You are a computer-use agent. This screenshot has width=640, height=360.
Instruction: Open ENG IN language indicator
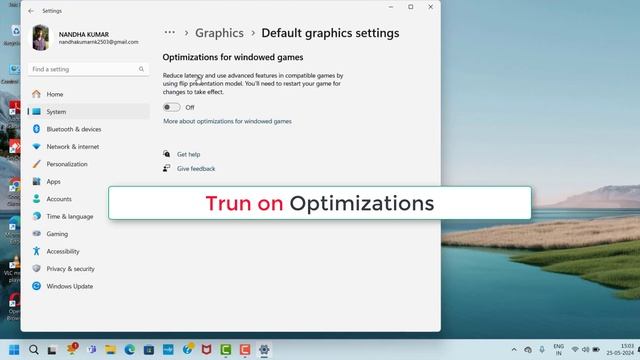pos(558,350)
